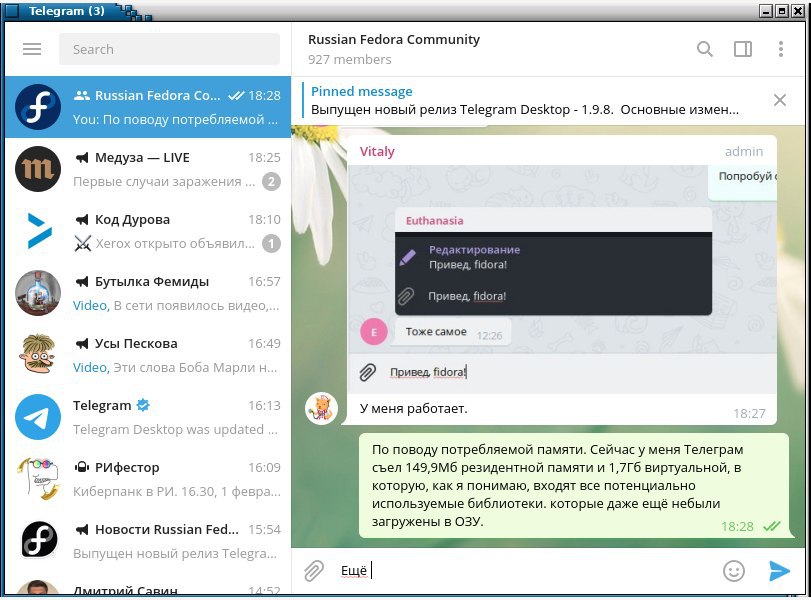This screenshot has width=811, height=600.
Task: Maximize the Telegram window
Action: point(783,11)
